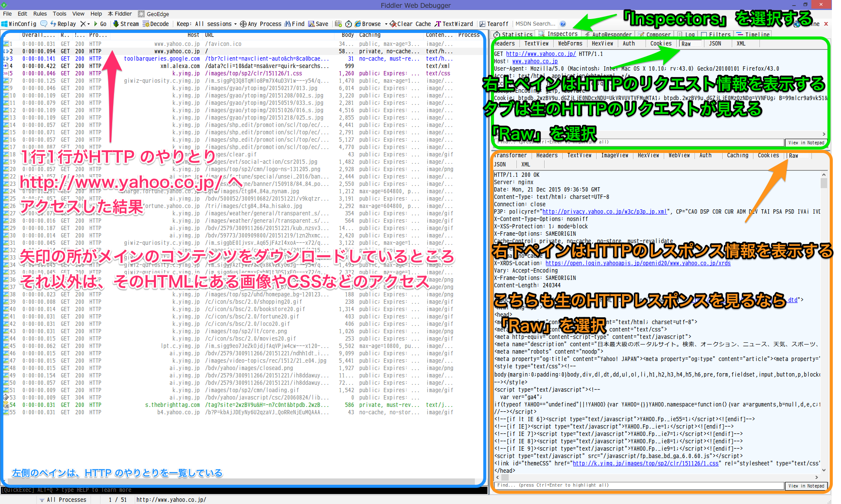Click request pane horizontal scrollbar arrow
This screenshot has width=841, height=504.
[x=824, y=134]
